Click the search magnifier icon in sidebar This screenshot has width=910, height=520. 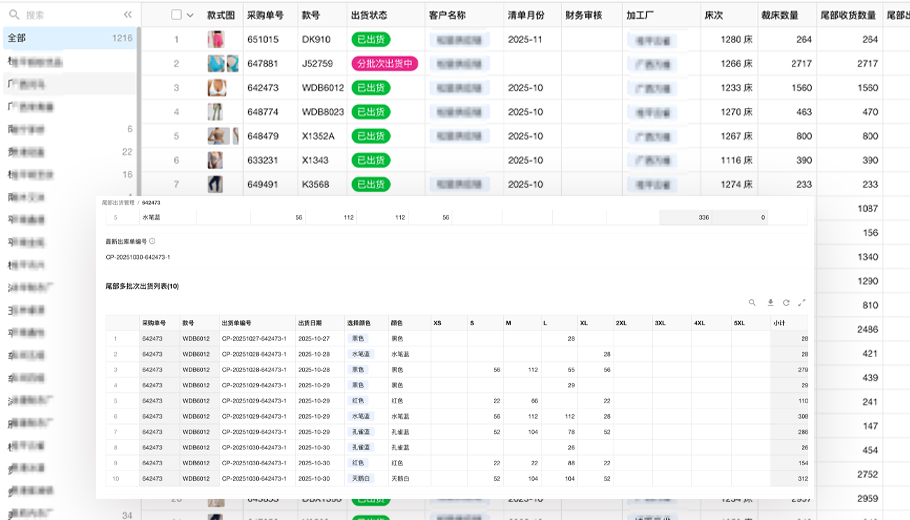click(x=12, y=15)
